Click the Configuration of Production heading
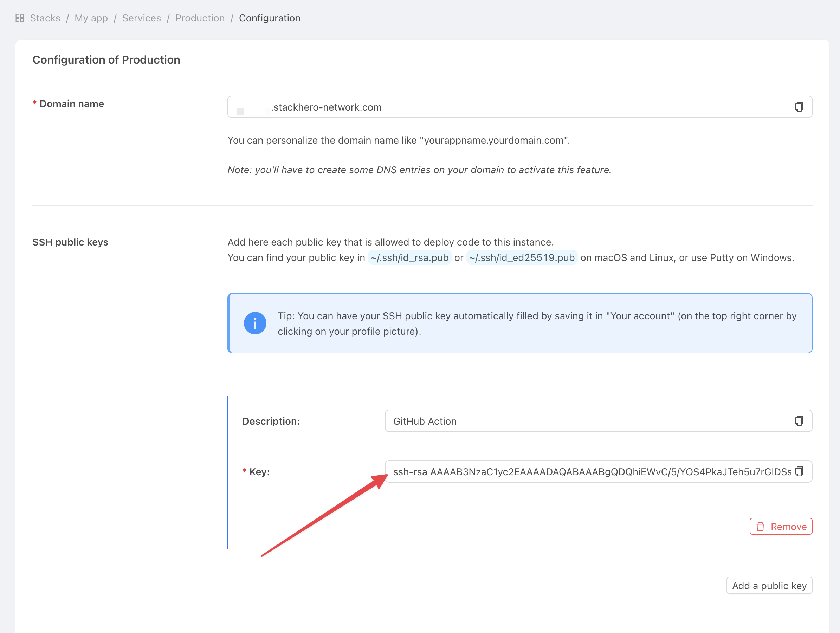This screenshot has width=840, height=633. point(106,60)
